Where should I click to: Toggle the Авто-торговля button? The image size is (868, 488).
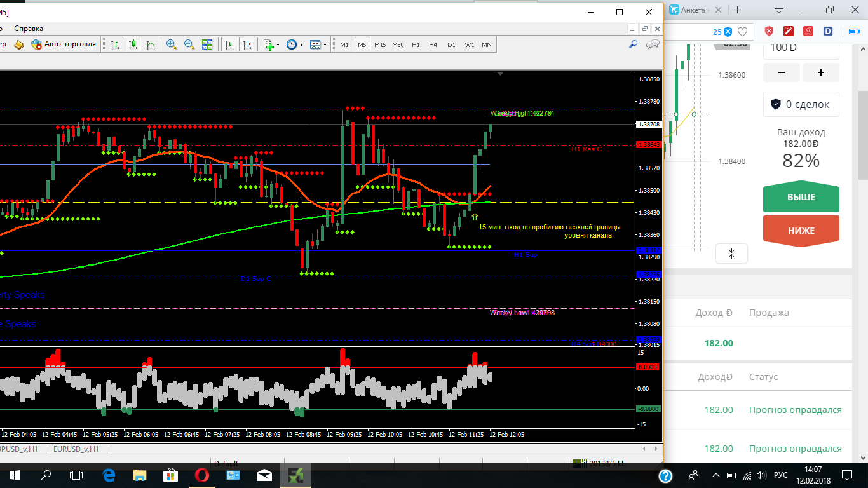pyautogui.click(x=64, y=44)
